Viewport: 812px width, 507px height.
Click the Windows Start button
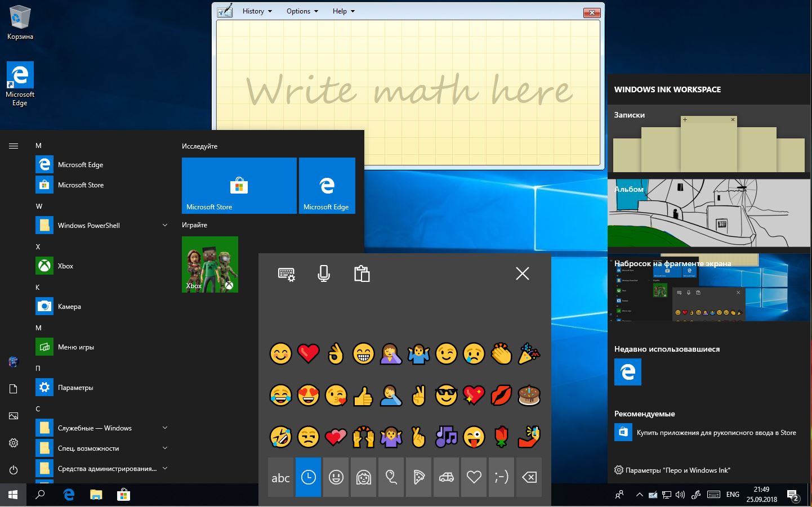pyautogui.click(x=14, y=495)
